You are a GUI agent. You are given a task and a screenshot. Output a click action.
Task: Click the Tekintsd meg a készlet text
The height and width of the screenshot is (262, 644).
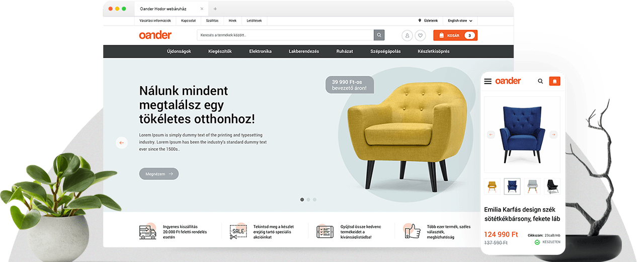274,232
